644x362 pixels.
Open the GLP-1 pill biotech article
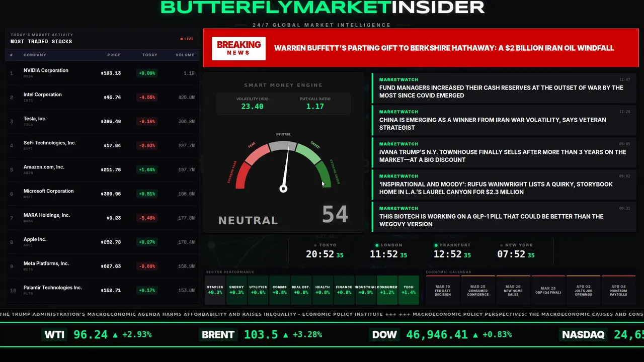[x=504, y=216]
